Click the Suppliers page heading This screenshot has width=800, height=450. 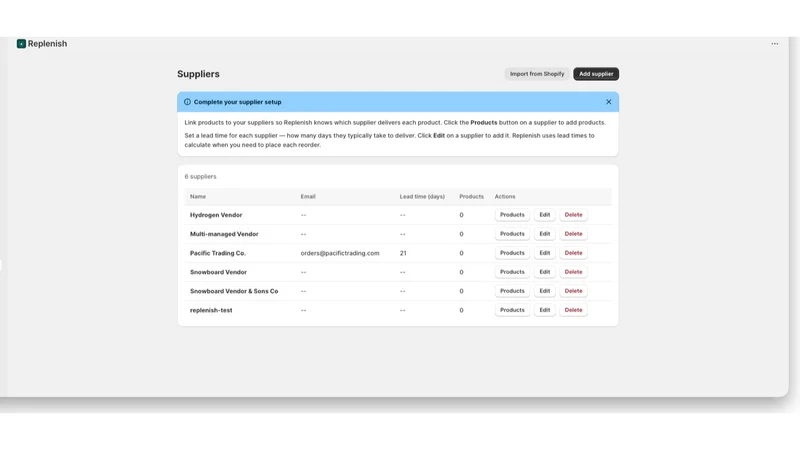[198, 74]
